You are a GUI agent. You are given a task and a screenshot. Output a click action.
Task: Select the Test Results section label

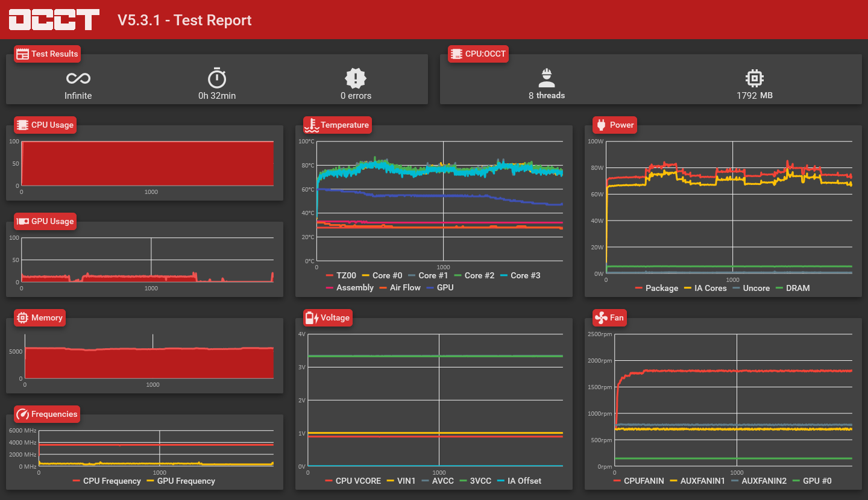tap(47, 54)
